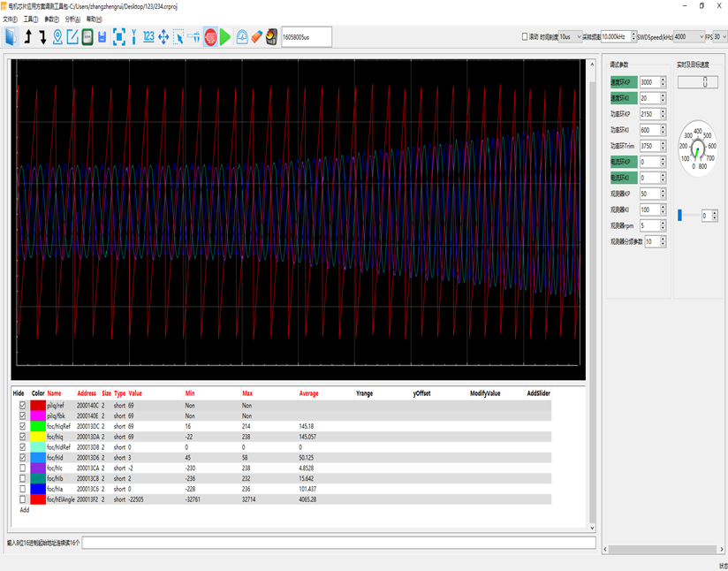Open the FPS 30 dropdown
The width and height of the screenshot is (728, 571).
(721, 37)
